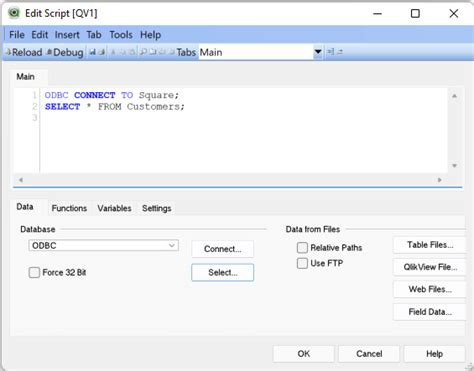Enable the Force 32 Bit checkbox
The image size is (474, 371).
[34, 272]
